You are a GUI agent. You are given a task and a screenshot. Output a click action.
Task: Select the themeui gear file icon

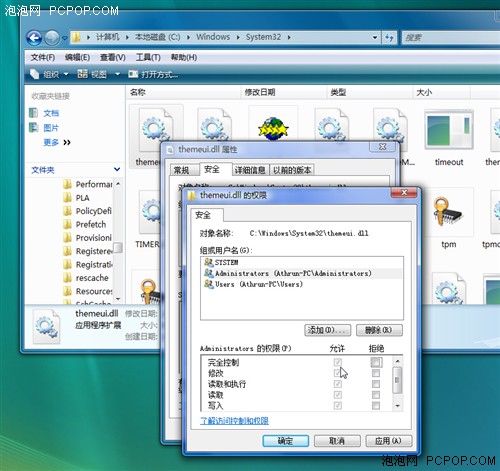tap(156, 128)
